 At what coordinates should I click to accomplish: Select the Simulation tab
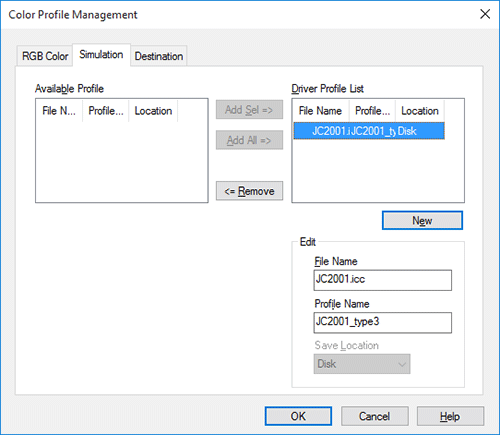pyautogui.click(x=101, y=55)
